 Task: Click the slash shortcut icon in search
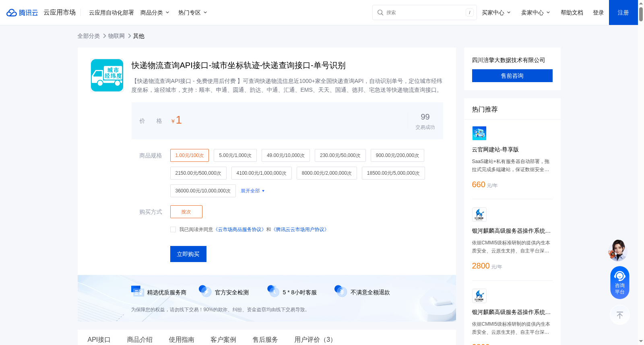(469, 12)
